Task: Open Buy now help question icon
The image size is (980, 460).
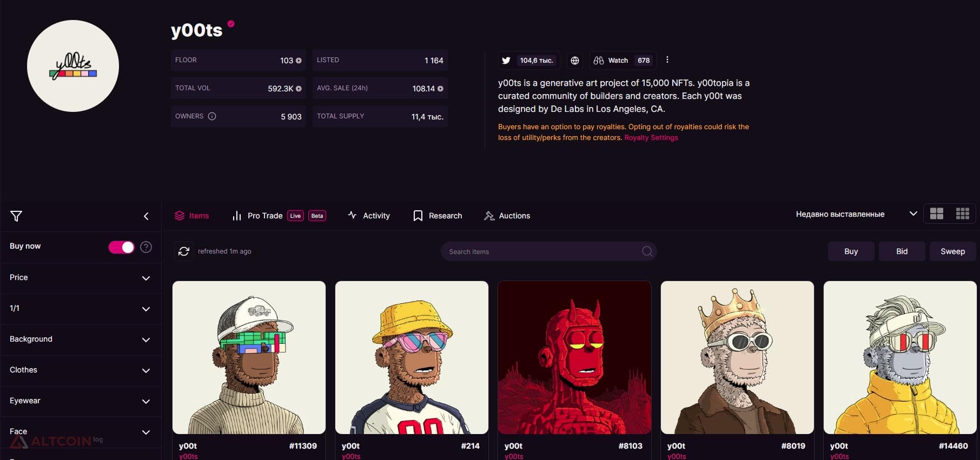Action: [x=146, y=247]
